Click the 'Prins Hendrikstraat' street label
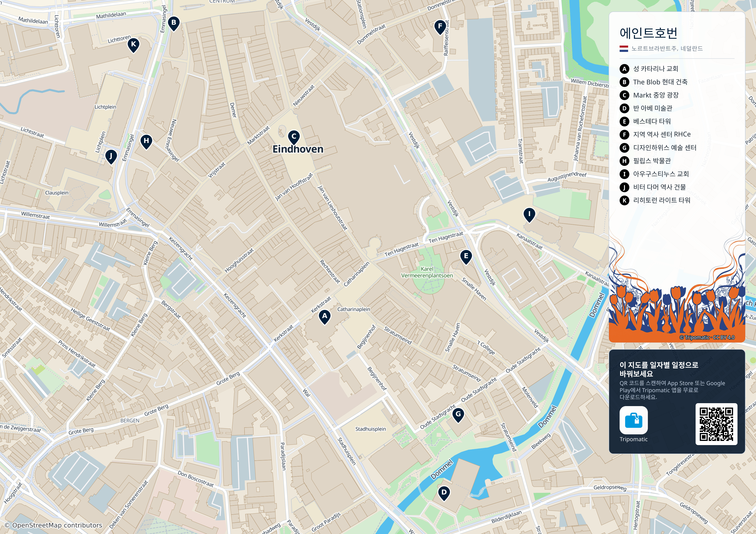Screen dimensions: 756x534 pyautogui.click(x=77, y=354)
